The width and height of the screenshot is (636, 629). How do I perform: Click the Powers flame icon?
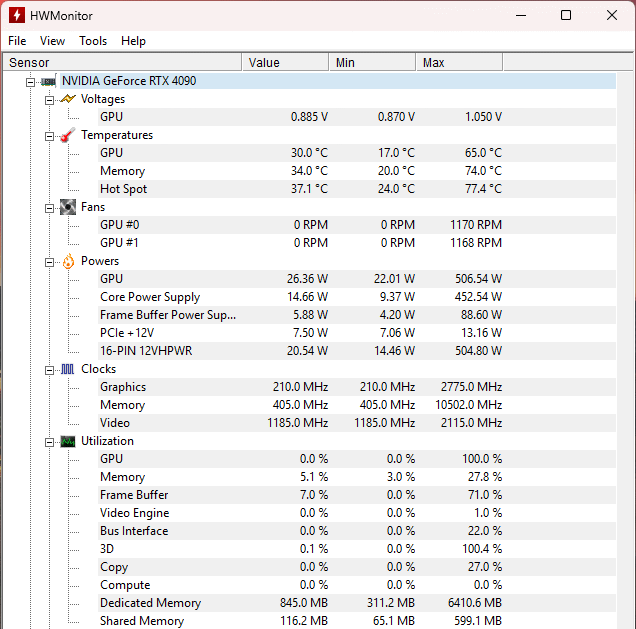[x=67, y=261]
